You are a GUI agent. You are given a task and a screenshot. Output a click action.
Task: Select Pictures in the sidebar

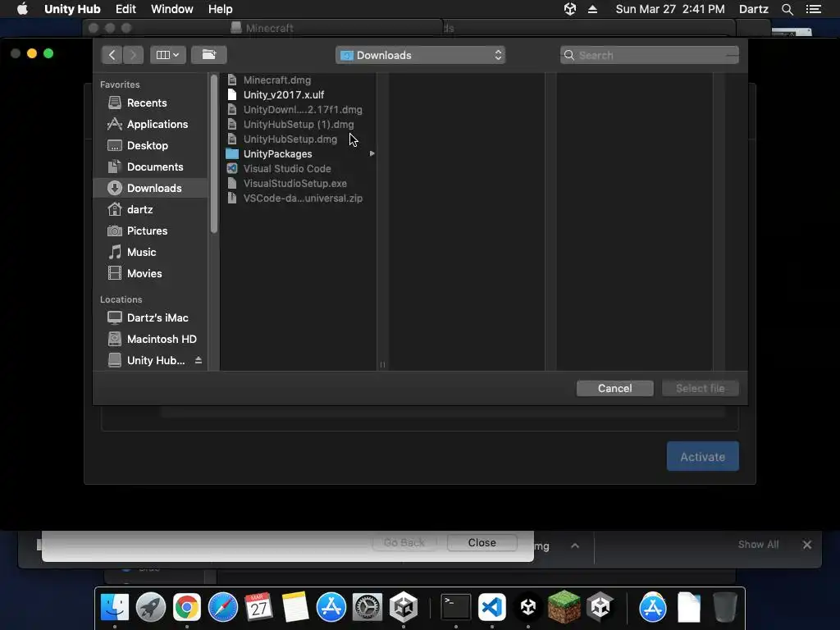(x=150, y=231)
